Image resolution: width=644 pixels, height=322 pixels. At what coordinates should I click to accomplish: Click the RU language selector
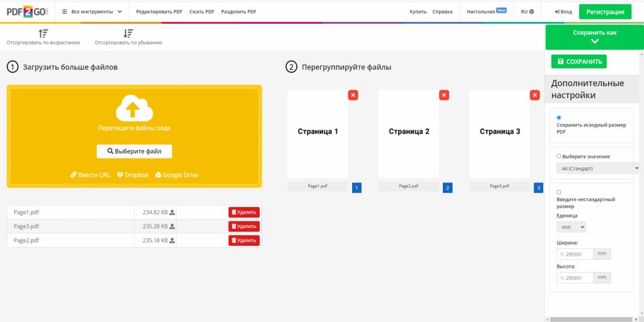click(528, 12)
